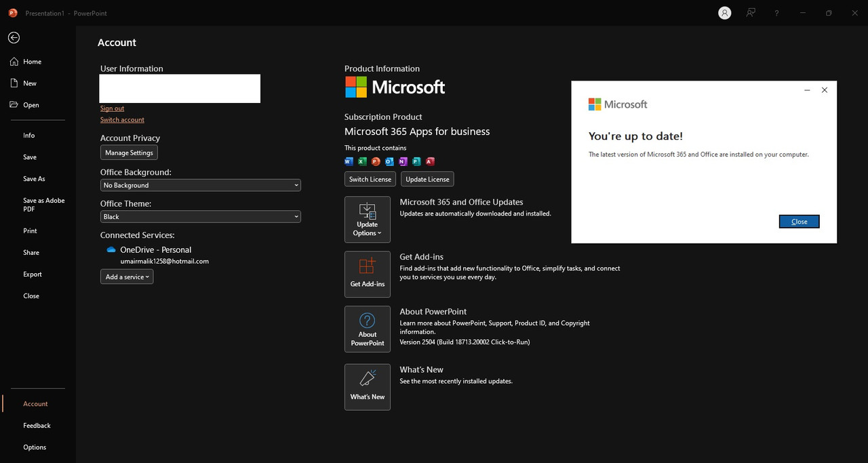Click the OneDrive email address text
The image size is (868, 463).
(x=165, y=261)
